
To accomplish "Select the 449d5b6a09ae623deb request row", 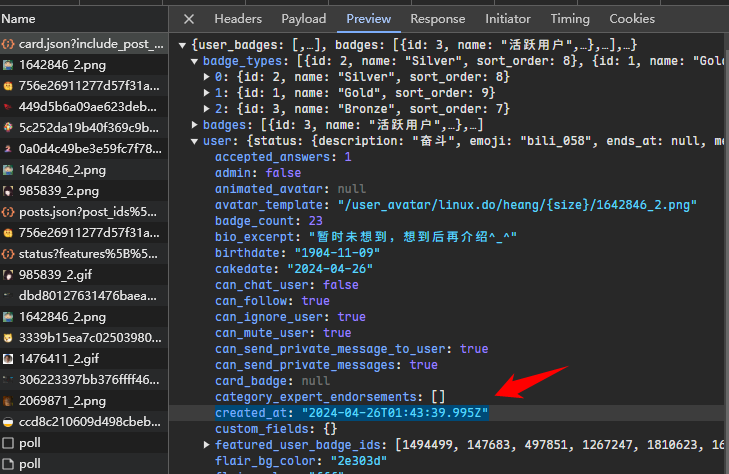I will 84,107.
